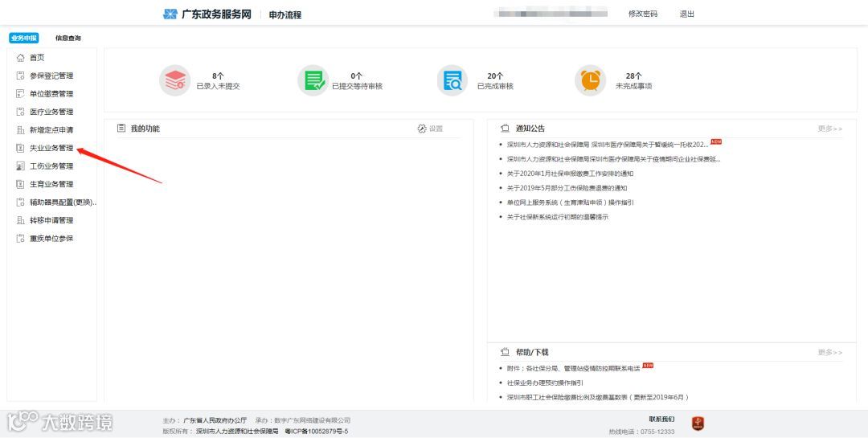Click the 帮助/下载 panel title
The width and height of the screenshot is (868, 438).
tap(532, 352)
